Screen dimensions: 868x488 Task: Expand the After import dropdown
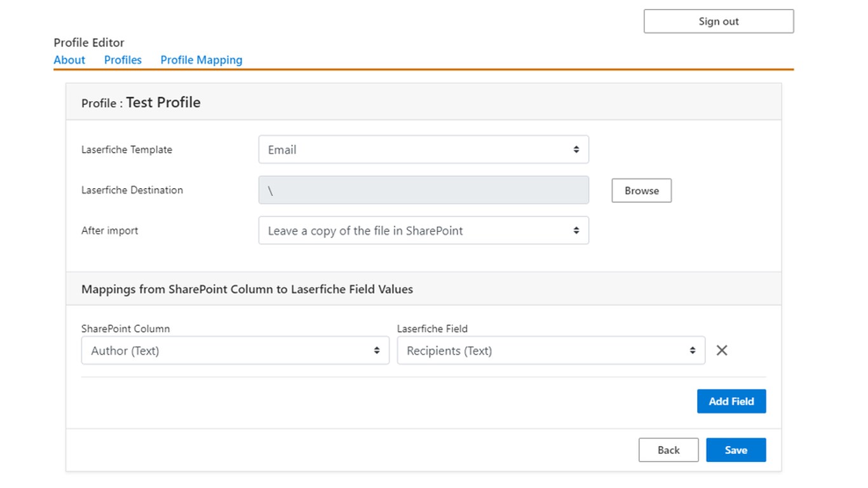pyautogui.click(x=423, y=231)
